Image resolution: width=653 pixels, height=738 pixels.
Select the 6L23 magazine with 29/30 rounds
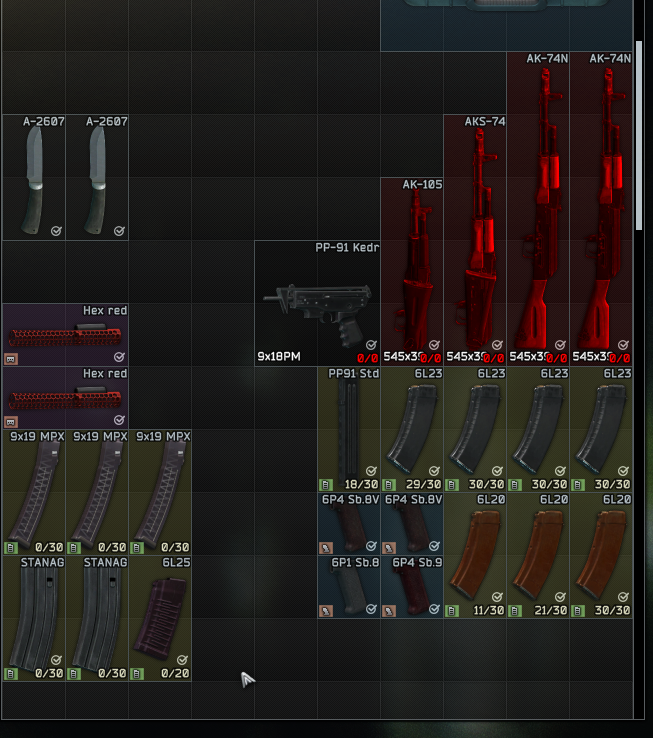click(412, 429)
